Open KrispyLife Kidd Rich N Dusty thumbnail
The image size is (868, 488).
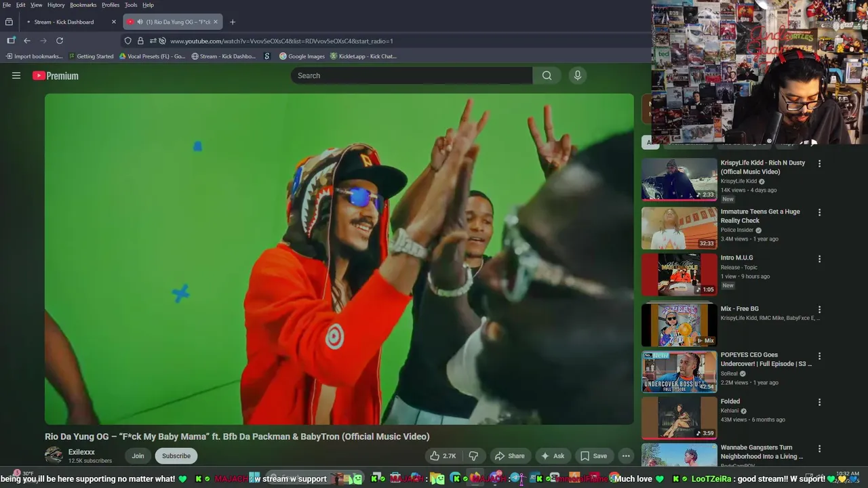(679, 180)
